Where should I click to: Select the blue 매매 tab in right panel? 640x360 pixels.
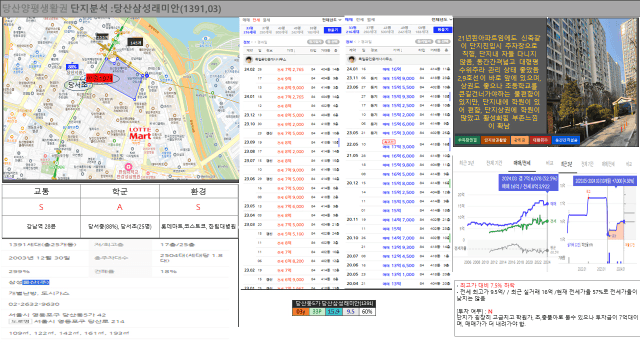(349, 20)
